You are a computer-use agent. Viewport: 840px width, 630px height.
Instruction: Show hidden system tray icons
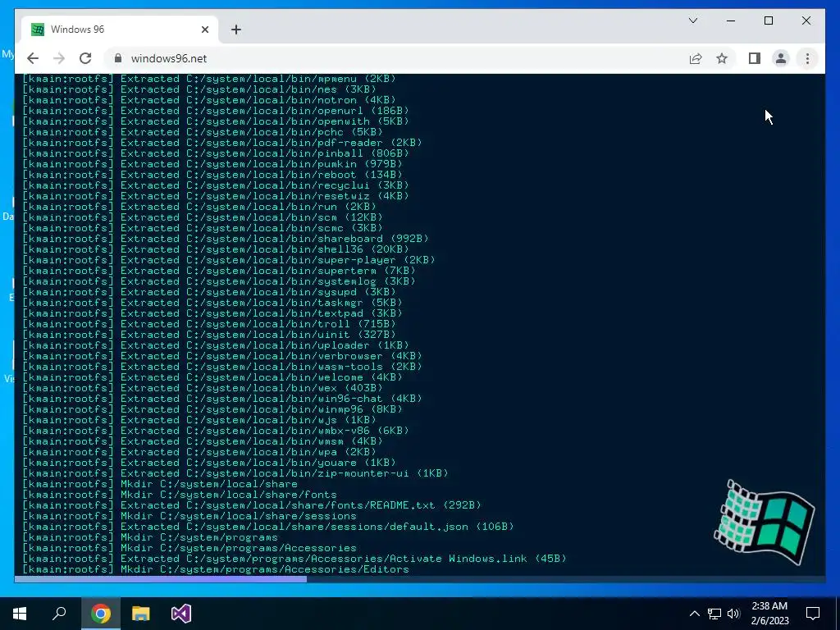tap(694, 614)
